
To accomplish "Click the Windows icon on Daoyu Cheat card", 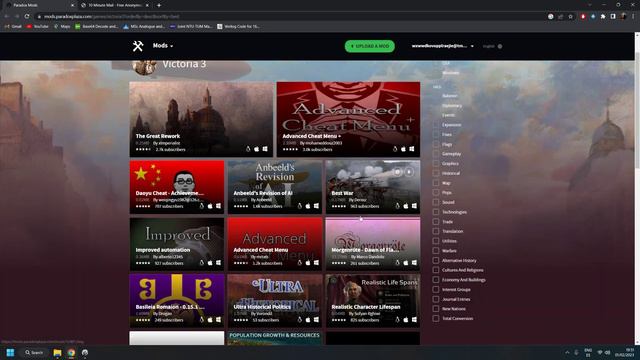I will [218, 206].
